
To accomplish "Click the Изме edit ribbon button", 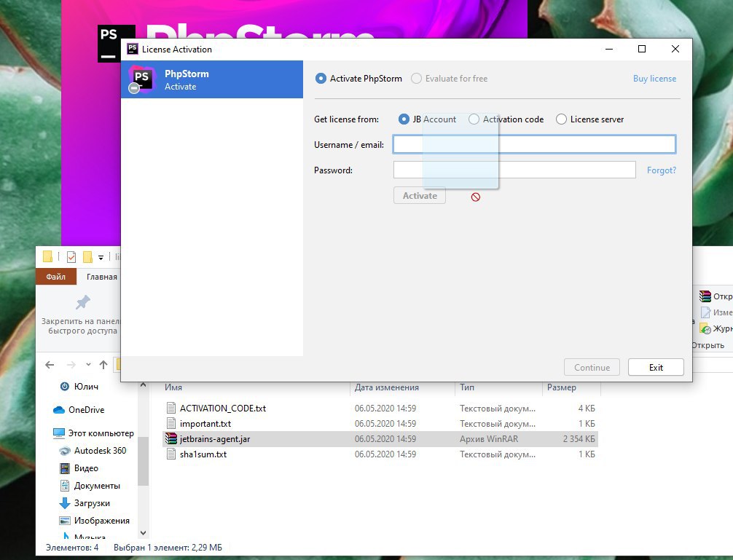I will [716, 312].
